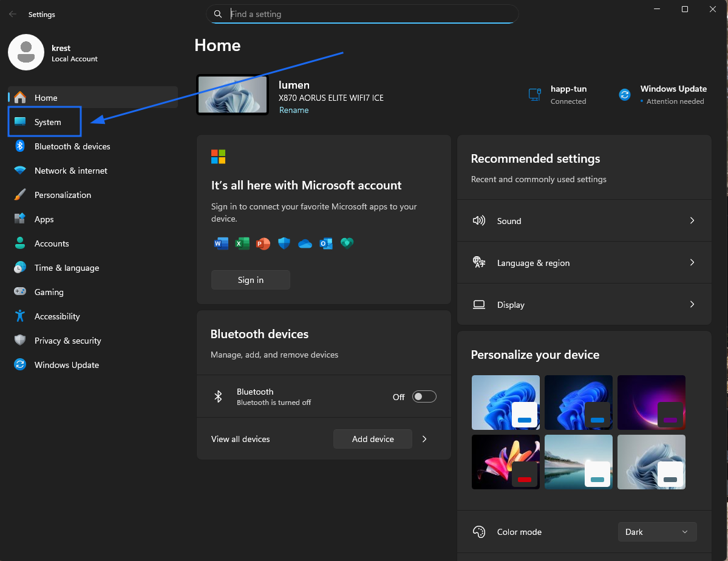Choose the purple glow theme thumbnail
Screen dimensions: 728x561
651,403
